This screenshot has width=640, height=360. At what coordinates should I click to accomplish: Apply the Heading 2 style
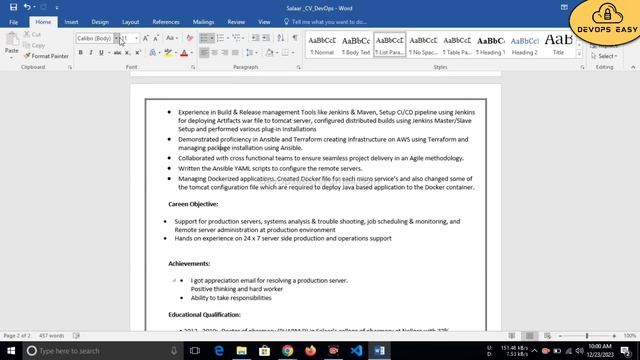(x=524, y=45)
